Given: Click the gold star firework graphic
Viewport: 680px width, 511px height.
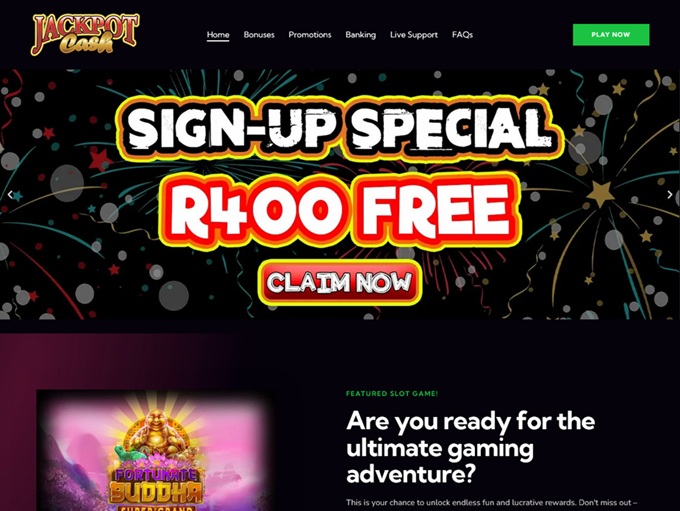Looking at the screenshot, I should click(x=600, y=194).
